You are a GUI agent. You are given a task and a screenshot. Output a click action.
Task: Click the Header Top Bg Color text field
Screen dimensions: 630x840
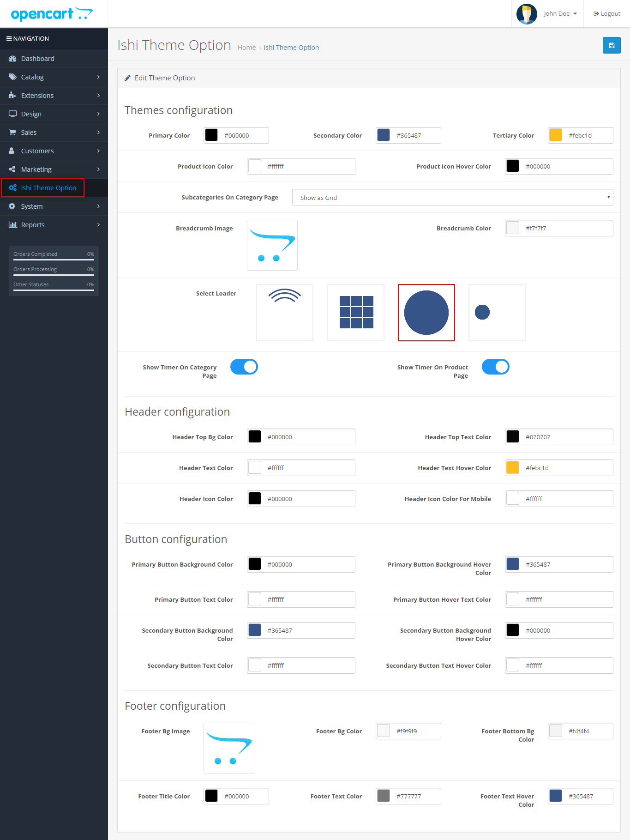[309, 437]
